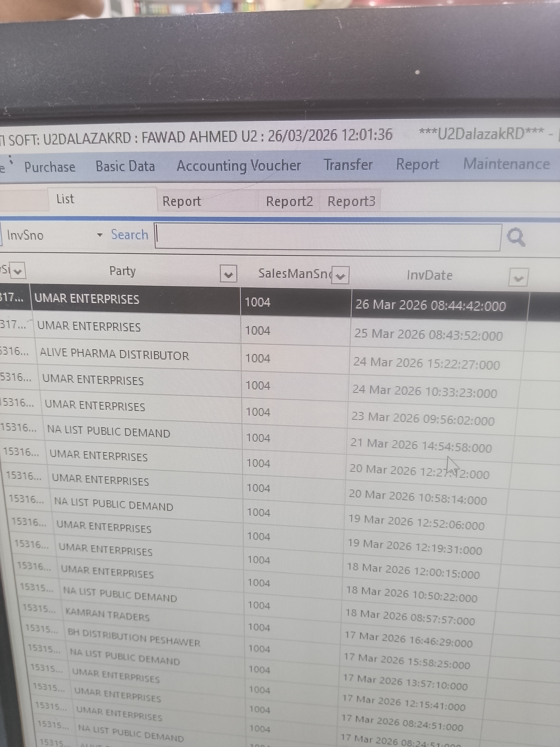
Task: Switch to the Report tab
Action: click(x=182, y=201)
